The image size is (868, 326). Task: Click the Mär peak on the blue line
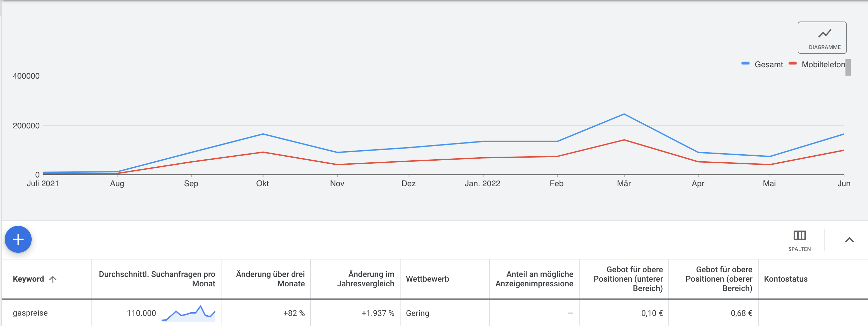click(624, 114)
